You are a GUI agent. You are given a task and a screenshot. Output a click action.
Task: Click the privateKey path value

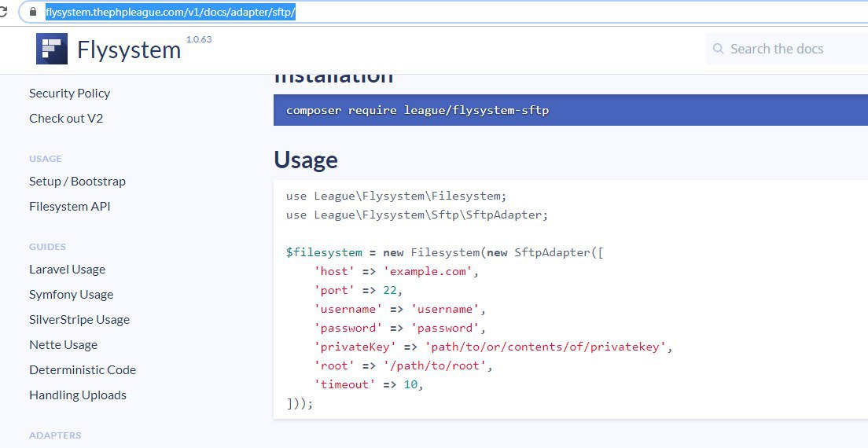coord(546,347)
